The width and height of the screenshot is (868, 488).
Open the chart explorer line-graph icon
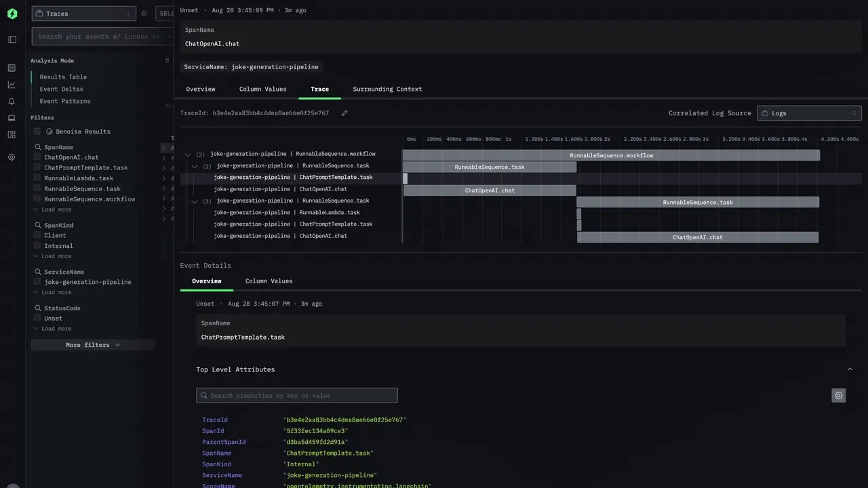[x=12, y=85]
